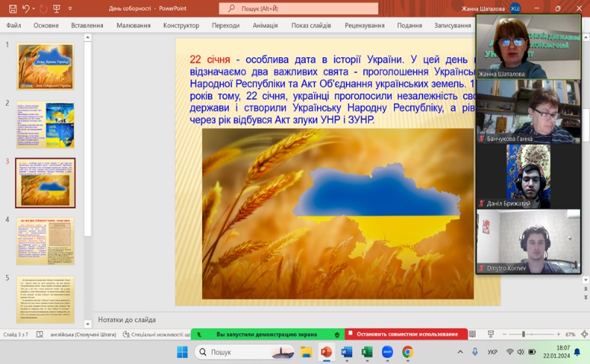Click taskbar Пошук search field
This screenshot has height=364, width=590.
point(244,352)
